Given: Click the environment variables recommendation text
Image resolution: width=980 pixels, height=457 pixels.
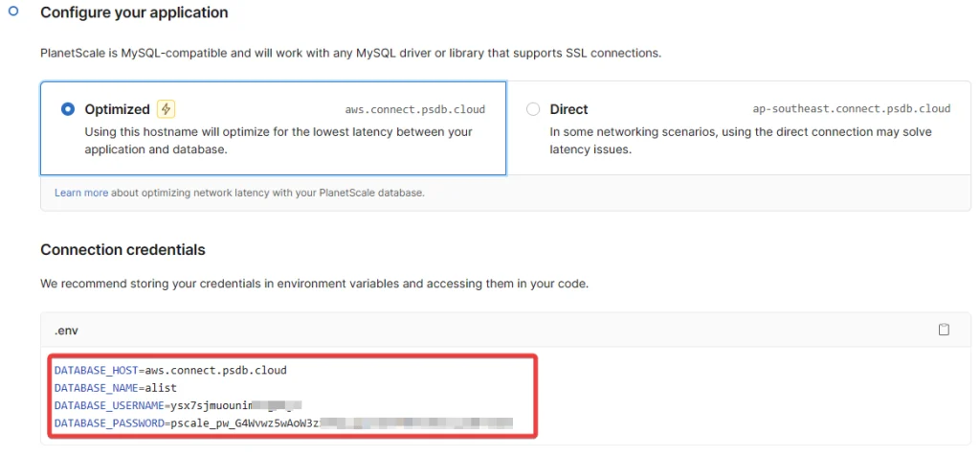Looking at the screenshot, I should (314, 284).
